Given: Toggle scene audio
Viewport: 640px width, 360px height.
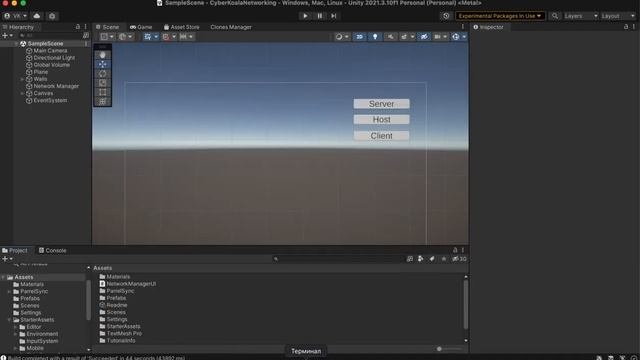Looking at the screenshot, I should coord(390,37).
